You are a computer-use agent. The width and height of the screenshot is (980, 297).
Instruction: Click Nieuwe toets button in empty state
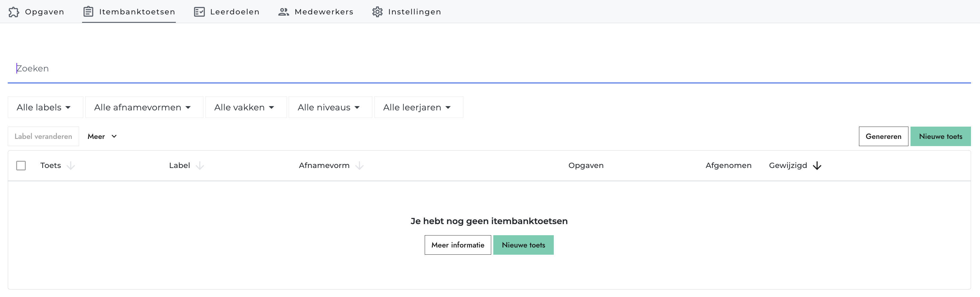pos(524,245)
